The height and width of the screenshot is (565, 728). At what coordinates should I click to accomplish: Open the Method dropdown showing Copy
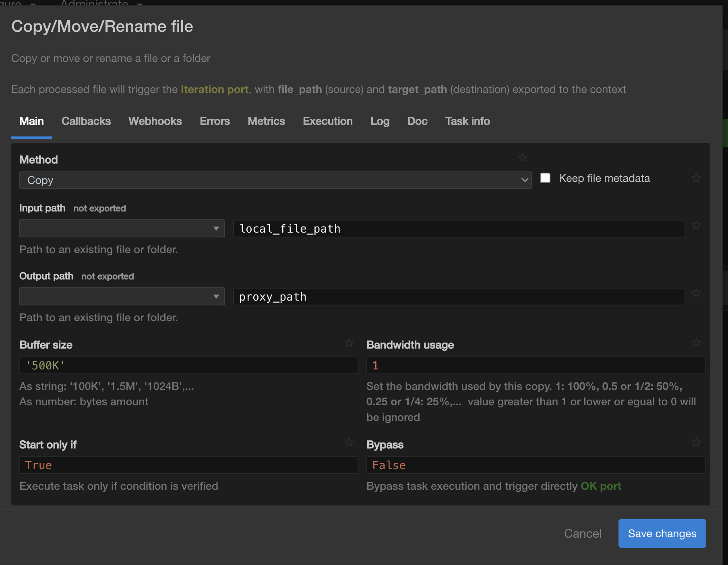pos(275,180)
